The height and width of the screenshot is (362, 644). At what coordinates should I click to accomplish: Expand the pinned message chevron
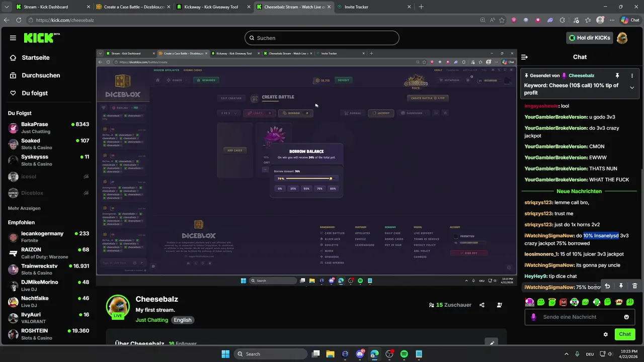(632, 87)
